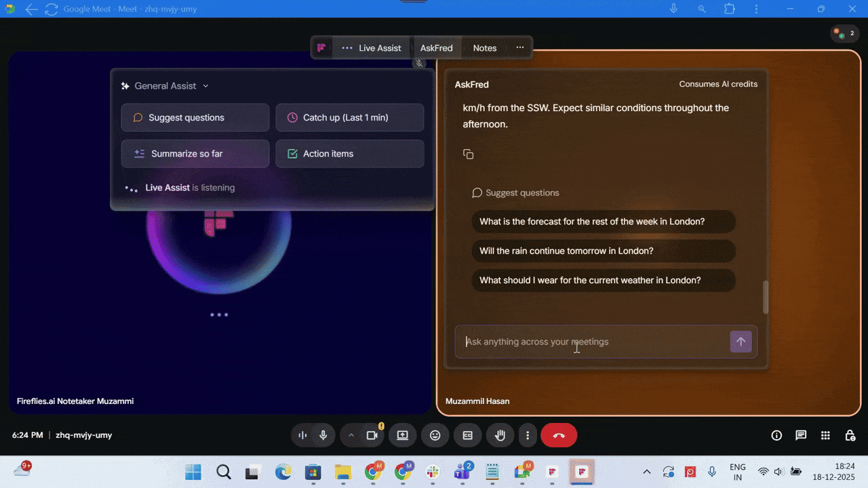The width and height of the screenshot is (868, 488).
Task: Open meeting details info icon
Action: 776,435
